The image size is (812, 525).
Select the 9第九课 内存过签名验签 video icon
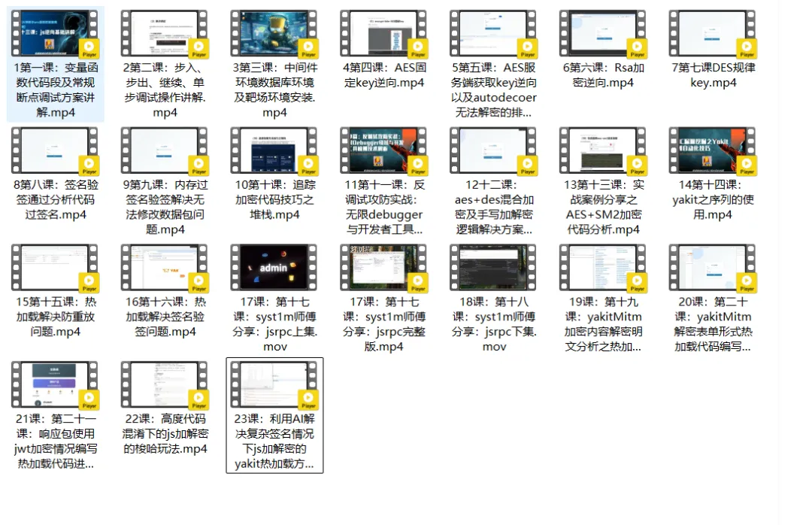click(x=165, y=151)
